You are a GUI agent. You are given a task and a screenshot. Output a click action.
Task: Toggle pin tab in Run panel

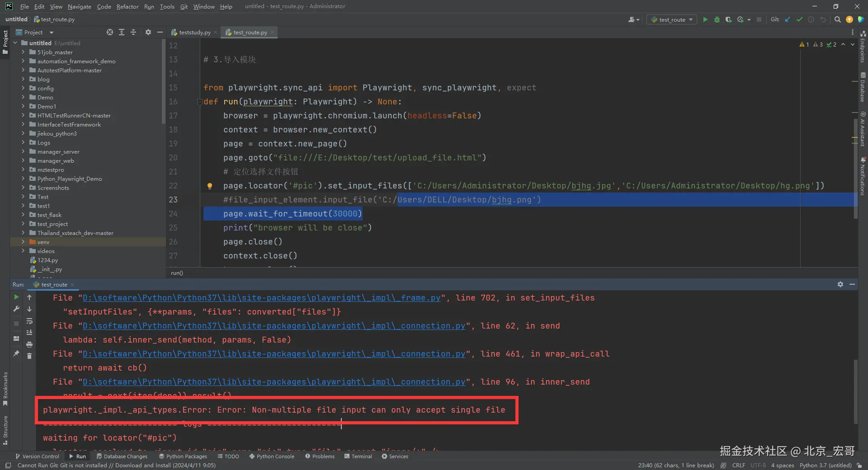click(x=16, y=353)
